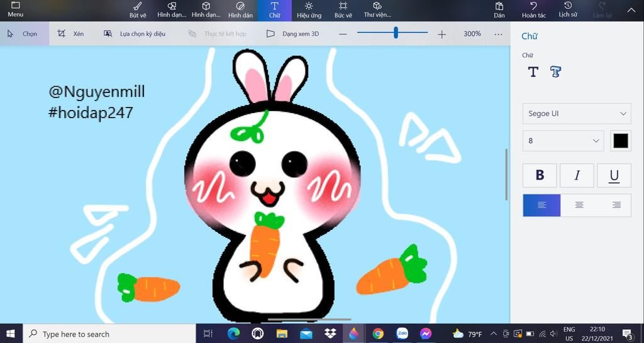Set left text alignment
The height and width of the screenshot is (343, 644).
click(x=541, y=205)
